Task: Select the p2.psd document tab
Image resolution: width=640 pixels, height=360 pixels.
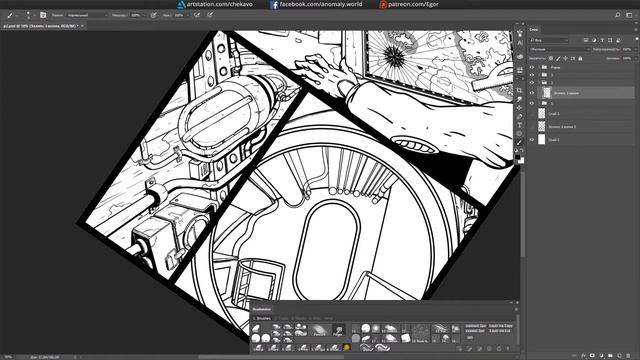Action: pyautogui.click(x=40, y=26)
